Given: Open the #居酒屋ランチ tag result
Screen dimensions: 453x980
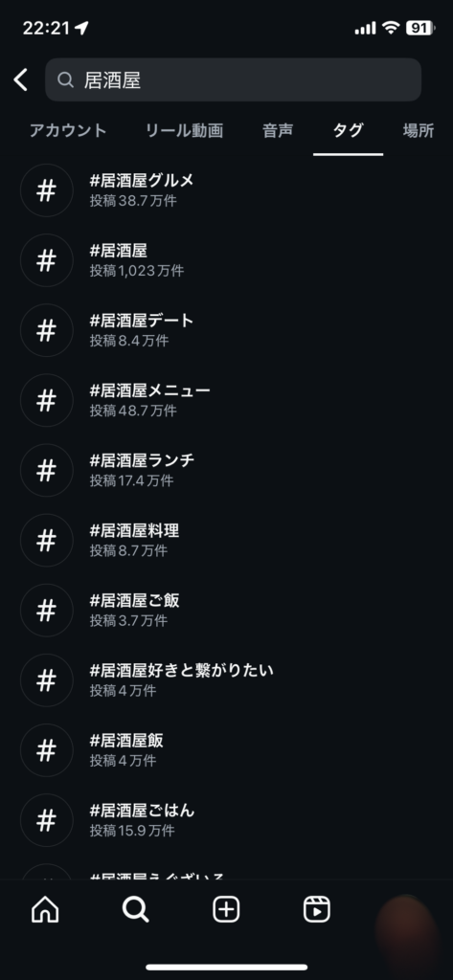Looking at the screenshot, I should pos(226,471).
